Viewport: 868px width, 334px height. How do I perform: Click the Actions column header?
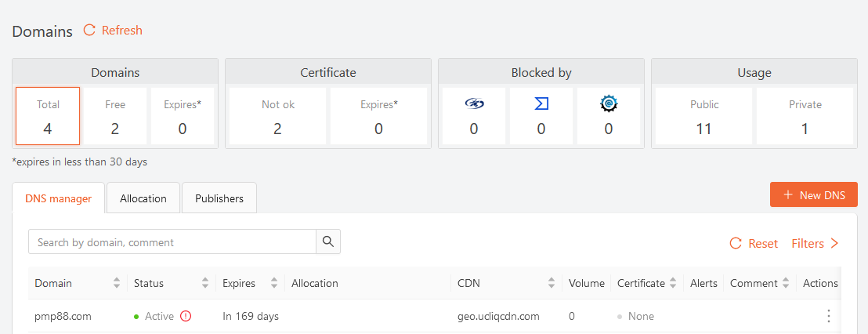(x=820, y=283)
